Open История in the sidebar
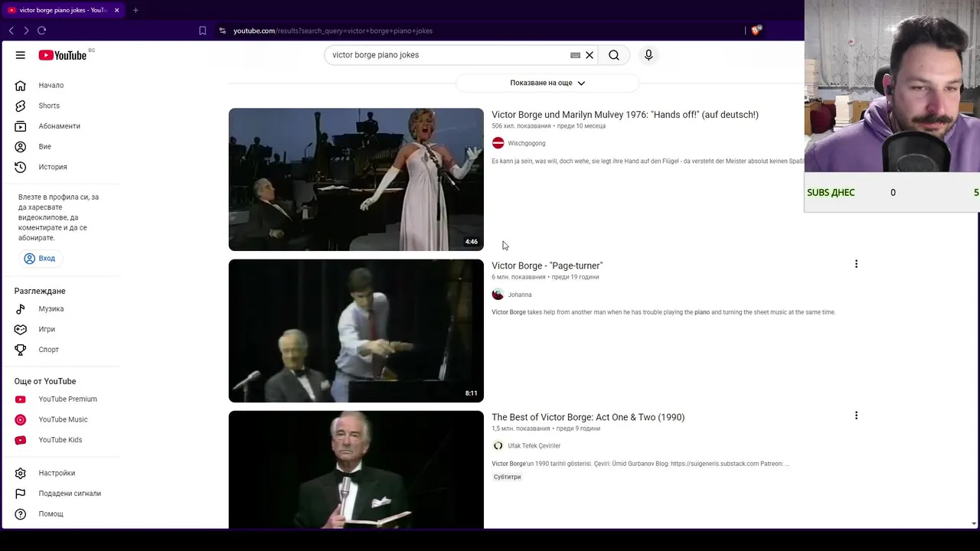The width and height of the screenshot is (980, 551). tap(53, 167)
